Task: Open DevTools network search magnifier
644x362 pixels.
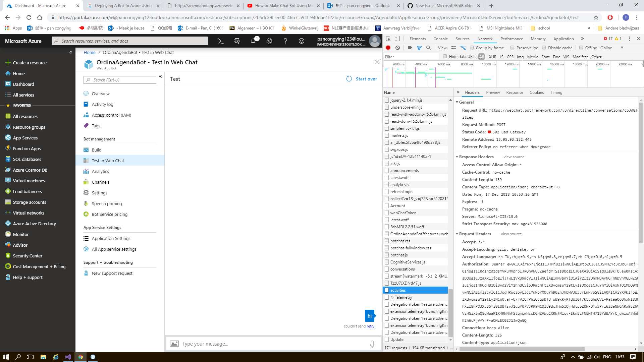Action: (x=429, y=48)
